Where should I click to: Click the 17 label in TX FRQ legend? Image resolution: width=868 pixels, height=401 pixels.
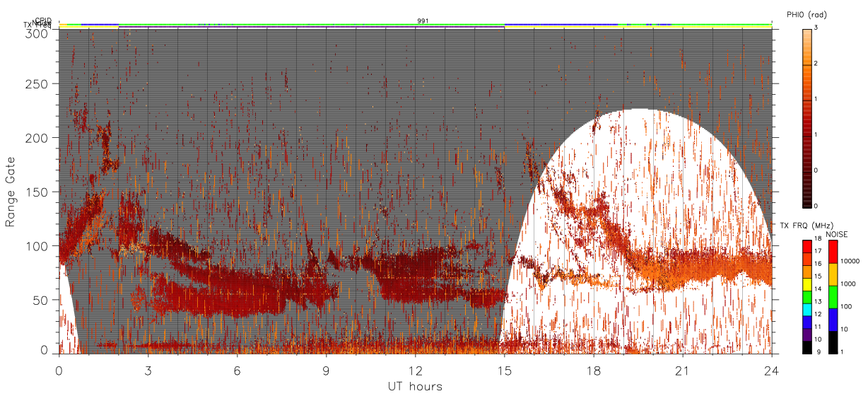[x=818, y=251]
